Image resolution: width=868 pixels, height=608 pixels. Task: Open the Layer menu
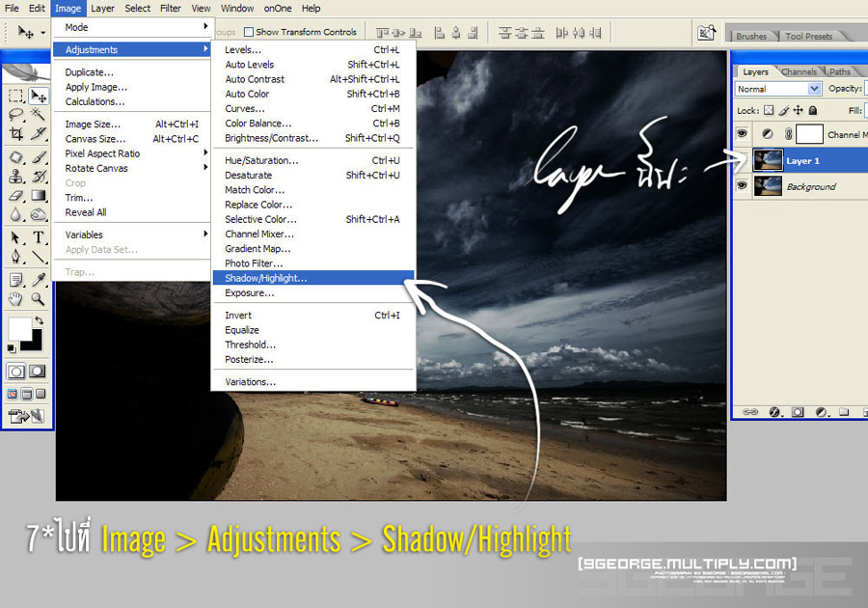point(102,9)
